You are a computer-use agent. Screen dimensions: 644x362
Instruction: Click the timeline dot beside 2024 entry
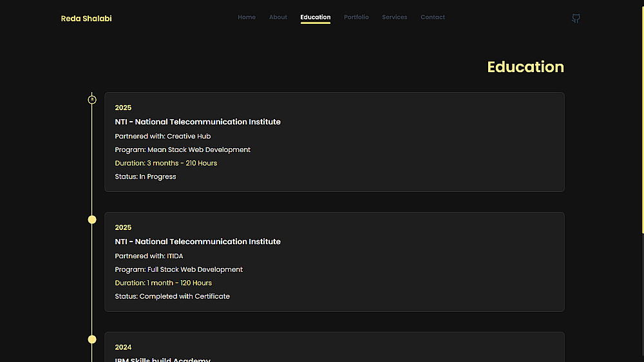92,339
